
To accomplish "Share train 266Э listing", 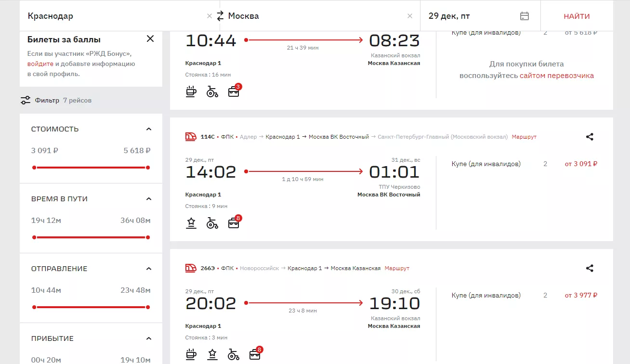I will (590, 268).
